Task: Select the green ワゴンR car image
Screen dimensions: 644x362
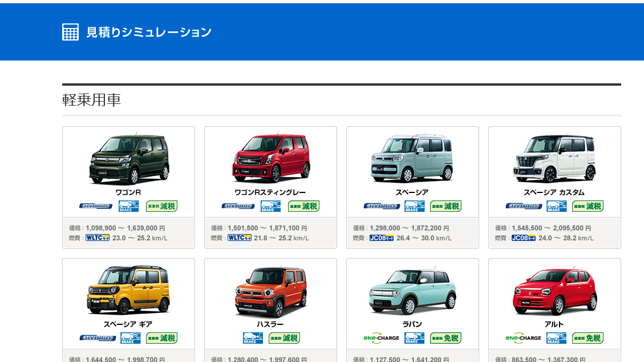Action: [129, 159]
